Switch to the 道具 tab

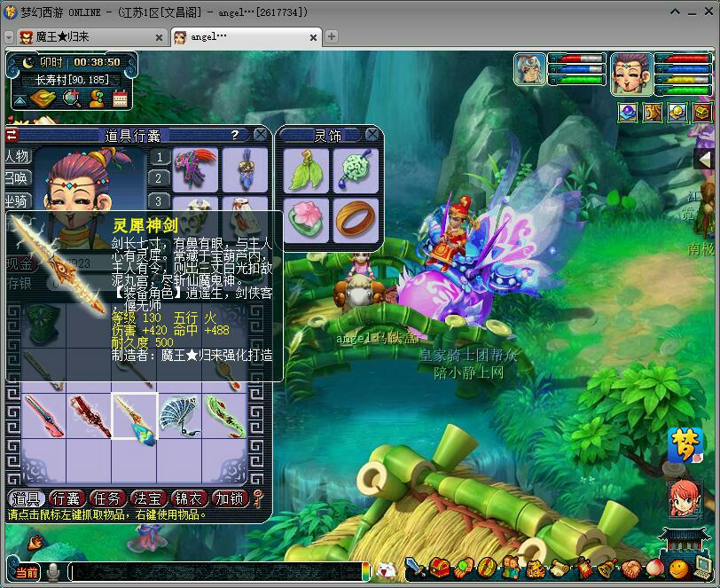click(x=27, y=499)
